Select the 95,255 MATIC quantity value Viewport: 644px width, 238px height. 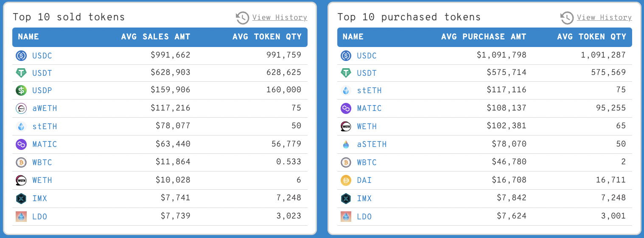point(611,108)
